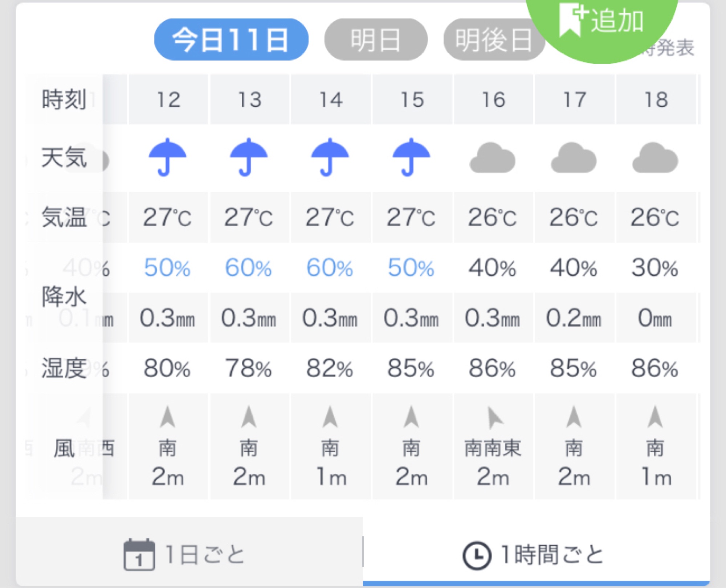Screen dimensions: 726x588
Task: Select the 今日11日 day pill
Action: [231, 40]
